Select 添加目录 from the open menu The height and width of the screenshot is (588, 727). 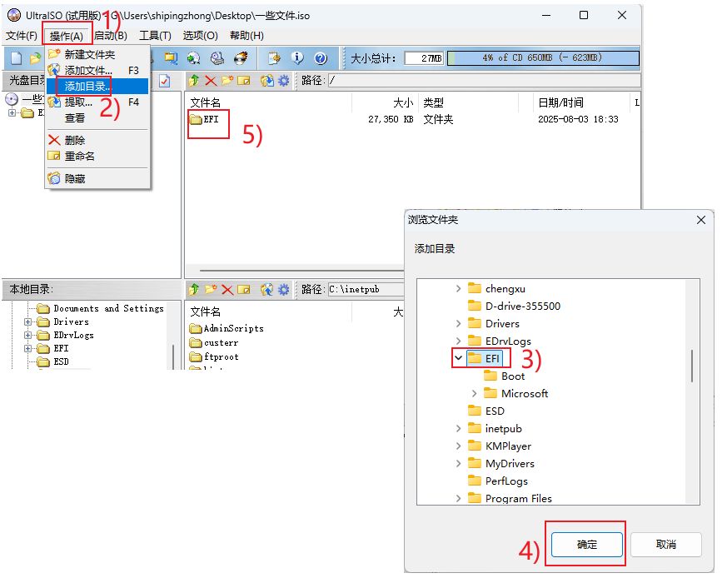pos(87,86)
